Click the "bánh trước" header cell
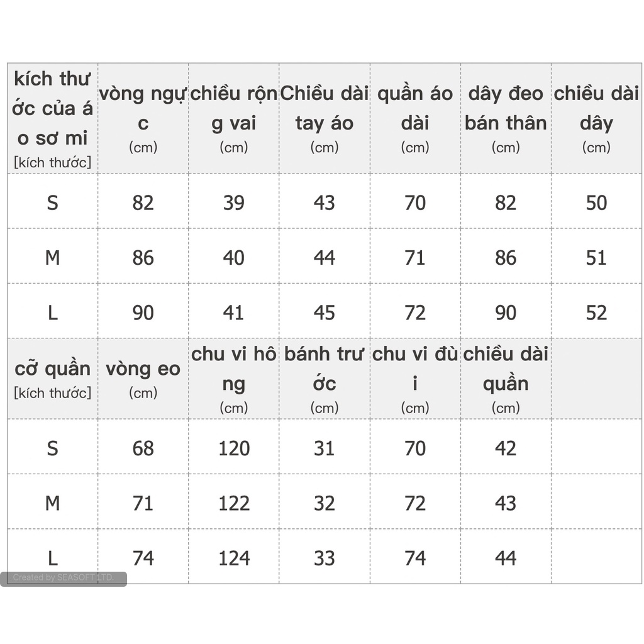The image size is (644, 644). (325, 379)
